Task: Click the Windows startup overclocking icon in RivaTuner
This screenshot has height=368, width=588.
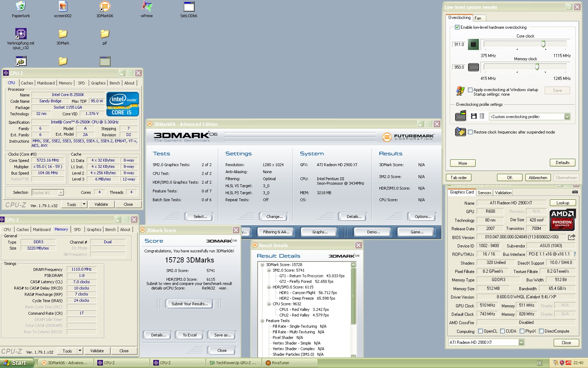Action: pos(460,91)
